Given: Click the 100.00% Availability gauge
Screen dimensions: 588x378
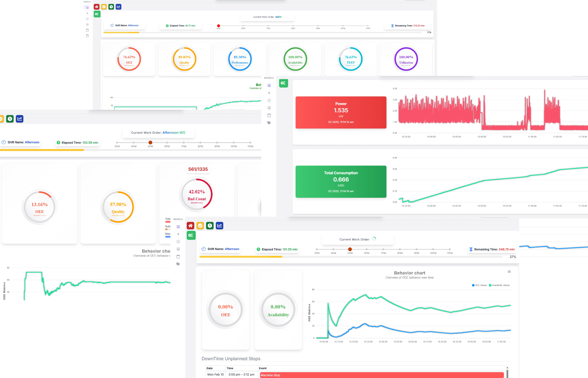Looking at the screenshot, I should (x=295, y=59).
